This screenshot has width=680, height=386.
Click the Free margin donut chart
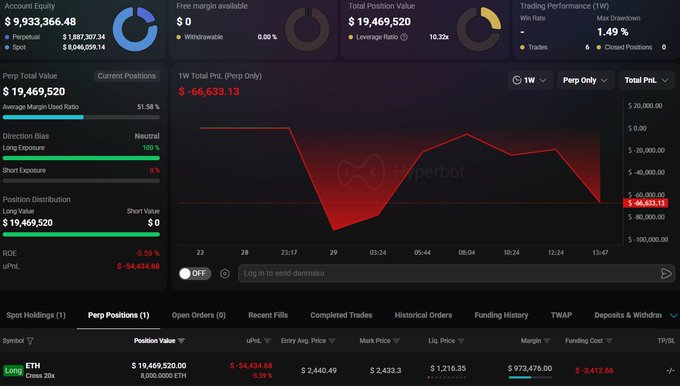[307, 29]
